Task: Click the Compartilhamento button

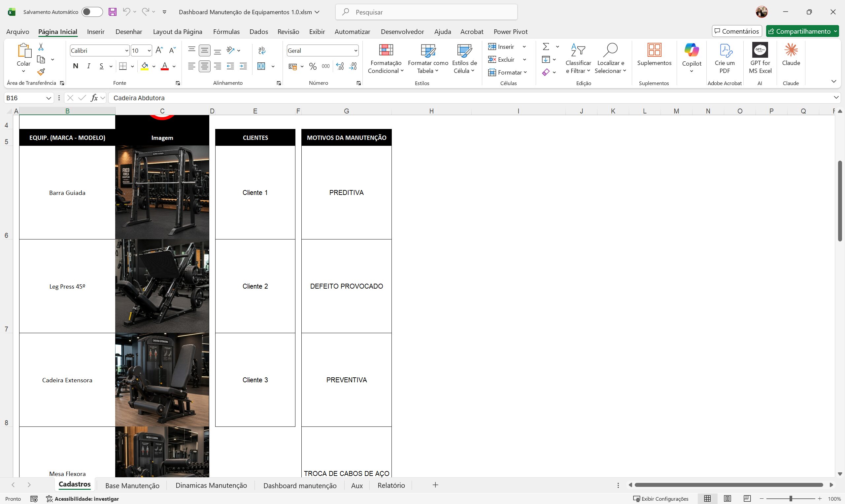Action: [802, 31]
